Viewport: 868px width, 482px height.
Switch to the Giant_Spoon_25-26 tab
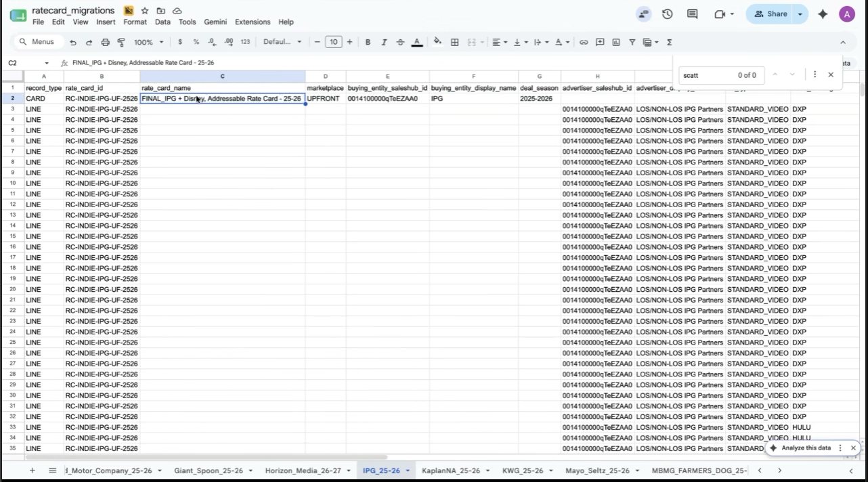click(x=209, y=470)
